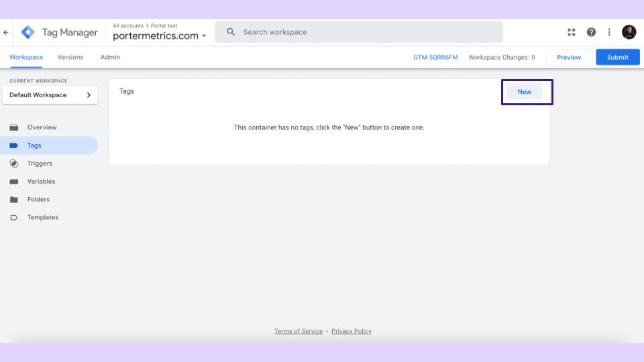The height and width of the screenshot is (362, 644).
Task: Open Folders in the sidebar
Action: click(49, 200)
